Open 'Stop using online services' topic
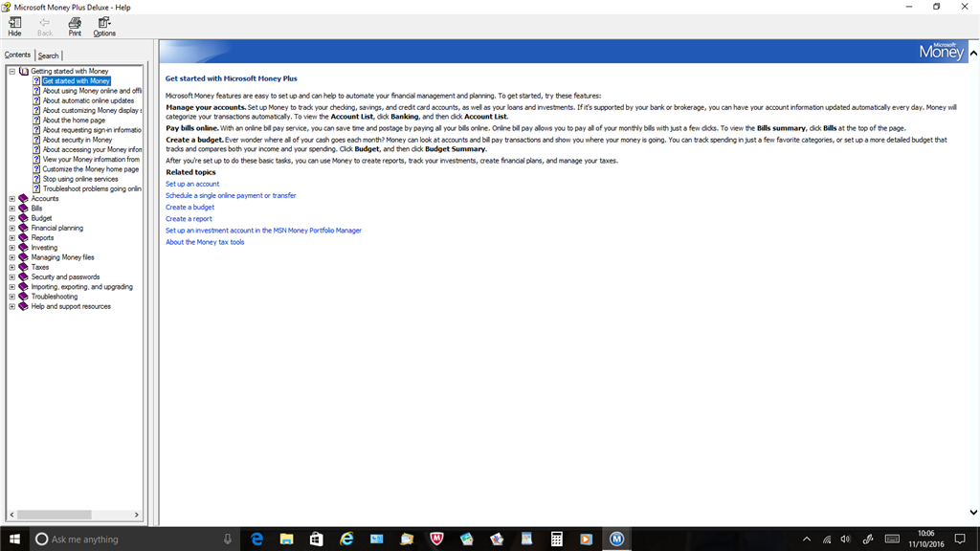 click(80, 179)
